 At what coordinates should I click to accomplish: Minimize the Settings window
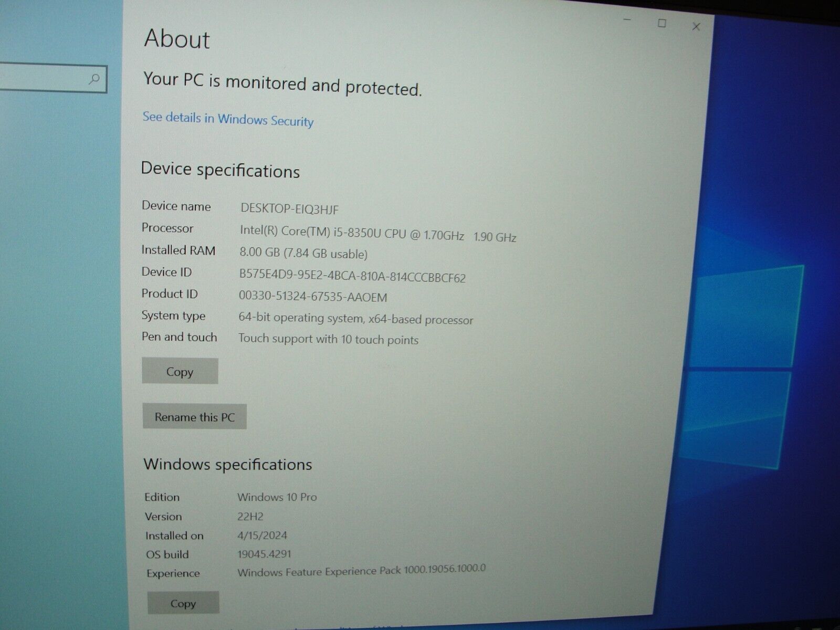click(x=627, y=20)
